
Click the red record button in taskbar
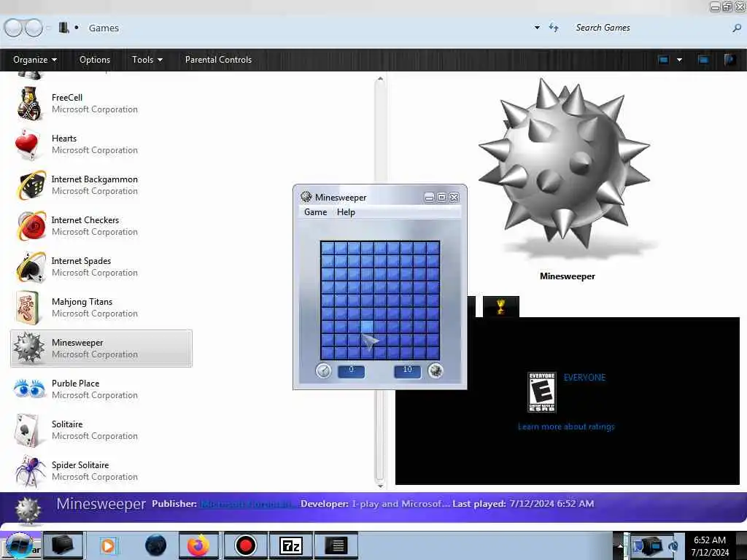click(x=245, y=545)
